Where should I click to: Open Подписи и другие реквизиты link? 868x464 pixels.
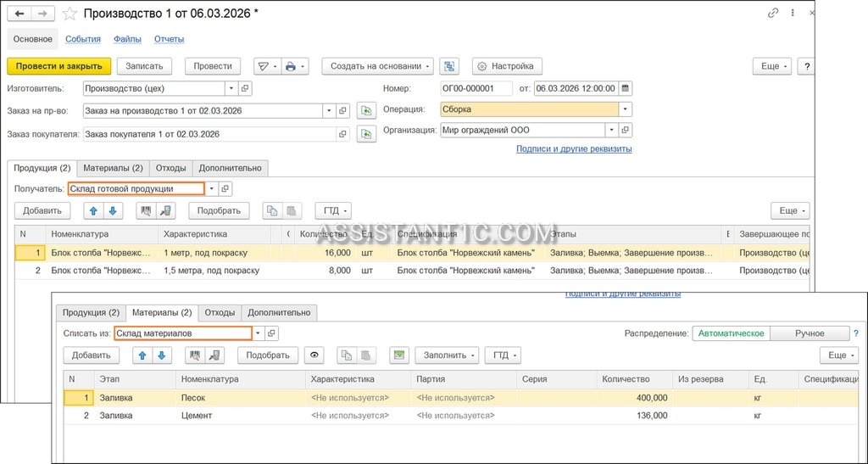(574, 149)
